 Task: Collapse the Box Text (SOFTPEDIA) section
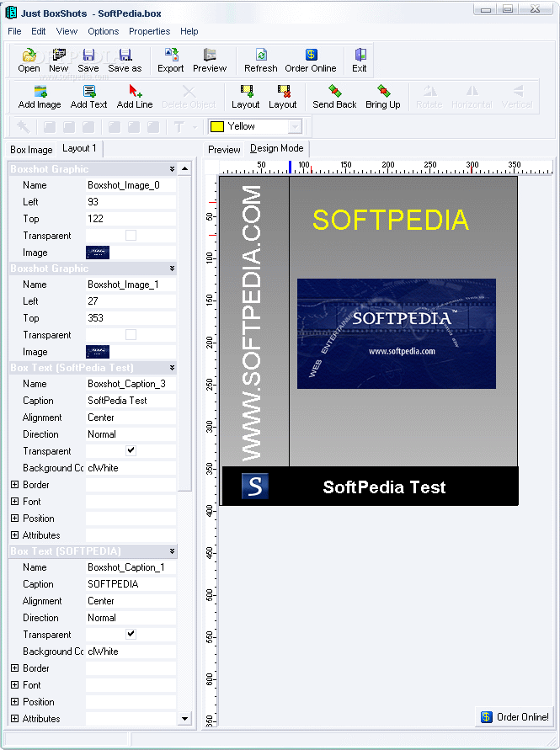pyautogui.click(x=172, y=551)
